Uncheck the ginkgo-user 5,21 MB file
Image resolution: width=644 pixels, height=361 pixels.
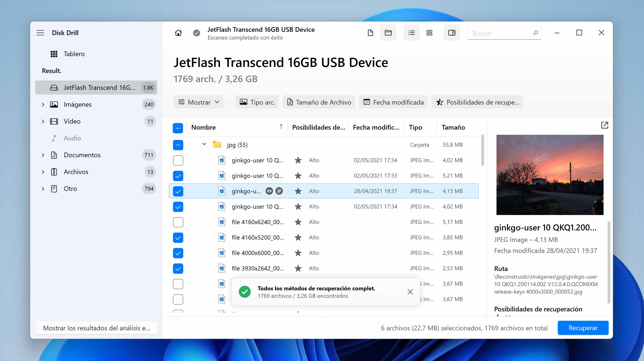click(x=178, y=176)
